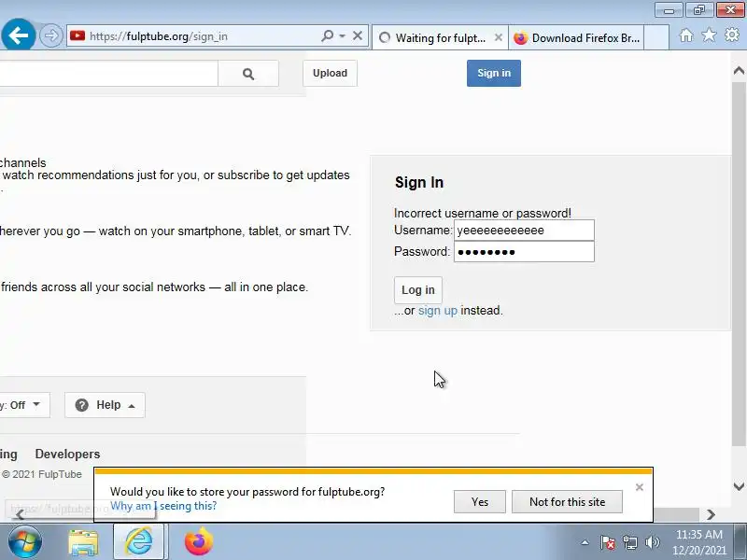This screenshot has height=560, width=747.
Task: Click the Username text field
Action: point(524,230)
